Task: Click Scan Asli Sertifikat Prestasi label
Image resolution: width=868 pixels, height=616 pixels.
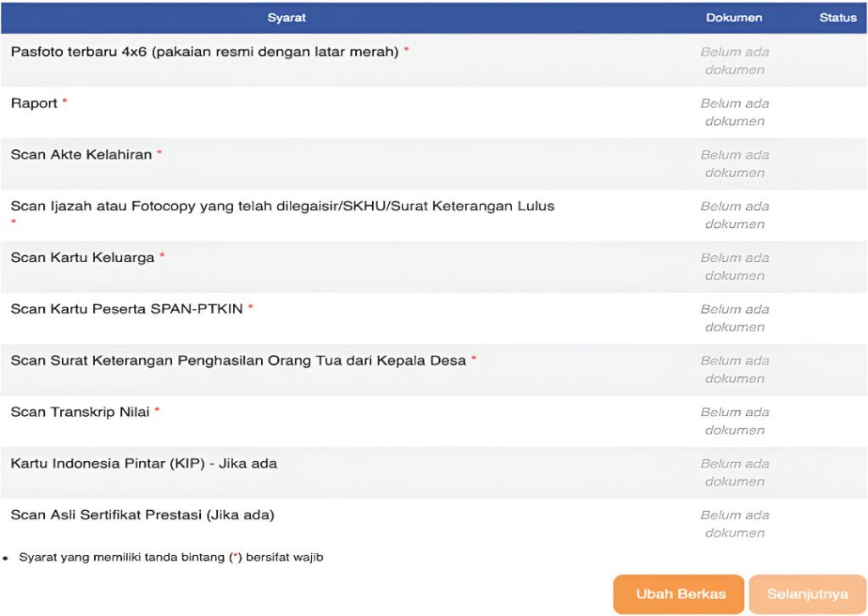Action: coord(142,515)
